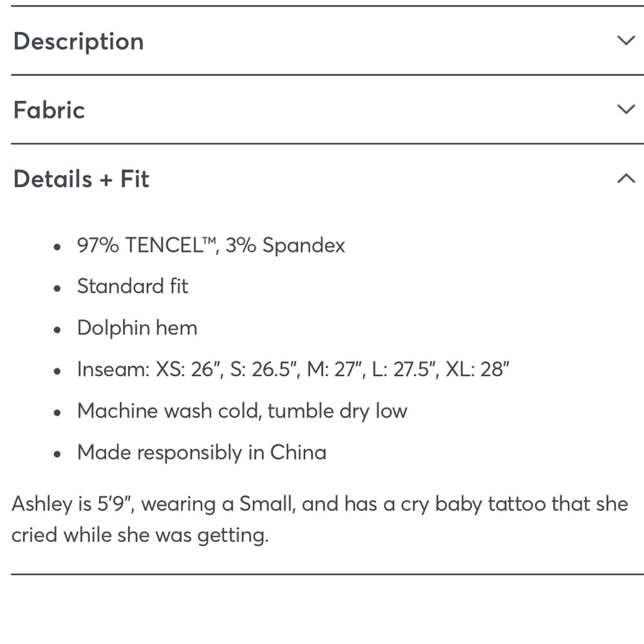The height and width of the screenshot is (644, 644).
Task: Expand the Description section chevron
Action: coord(626,40)
